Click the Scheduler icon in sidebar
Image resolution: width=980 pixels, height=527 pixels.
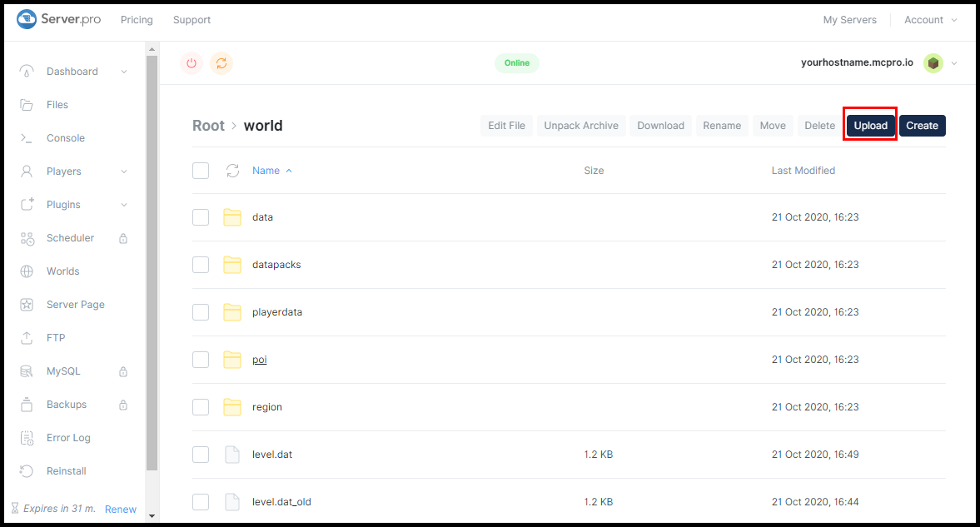click(x=27, y=238)
